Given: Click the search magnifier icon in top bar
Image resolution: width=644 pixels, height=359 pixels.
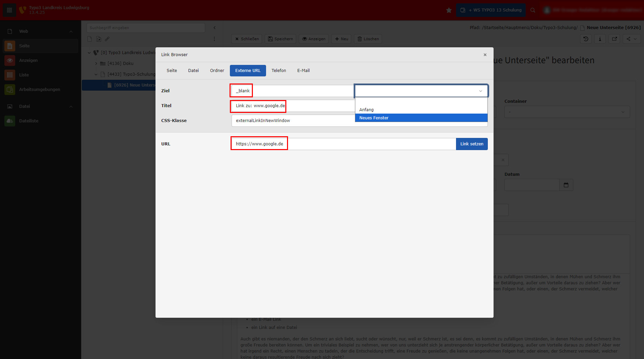Looking at the screenshot, I should pyautogui.click(x=533, y=10).
